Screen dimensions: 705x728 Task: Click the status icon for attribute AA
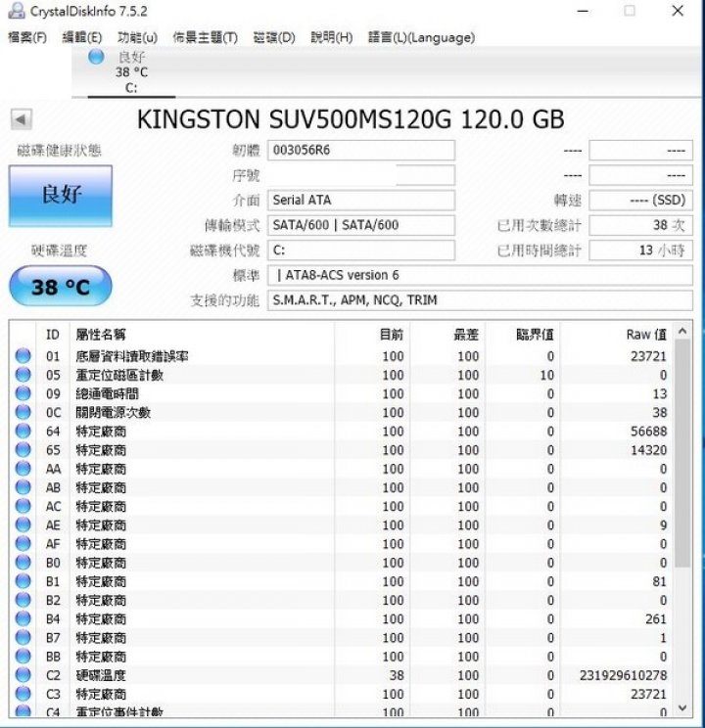(23, 469)
